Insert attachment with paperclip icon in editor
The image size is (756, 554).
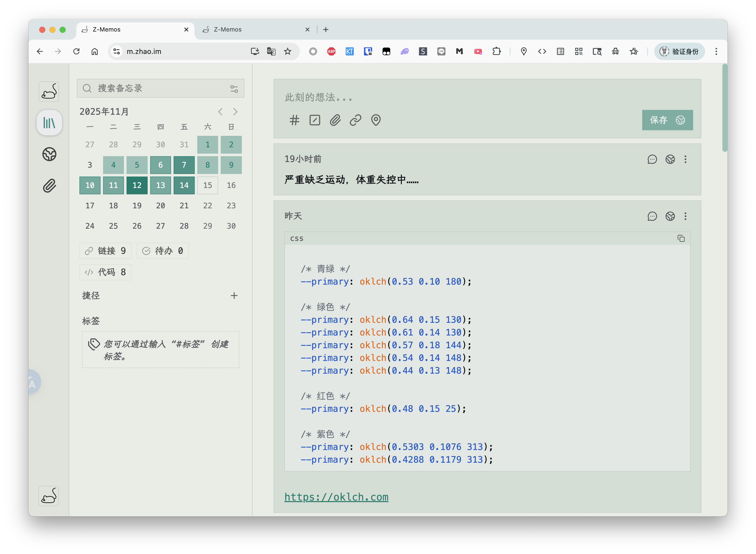tap(335, 120)
